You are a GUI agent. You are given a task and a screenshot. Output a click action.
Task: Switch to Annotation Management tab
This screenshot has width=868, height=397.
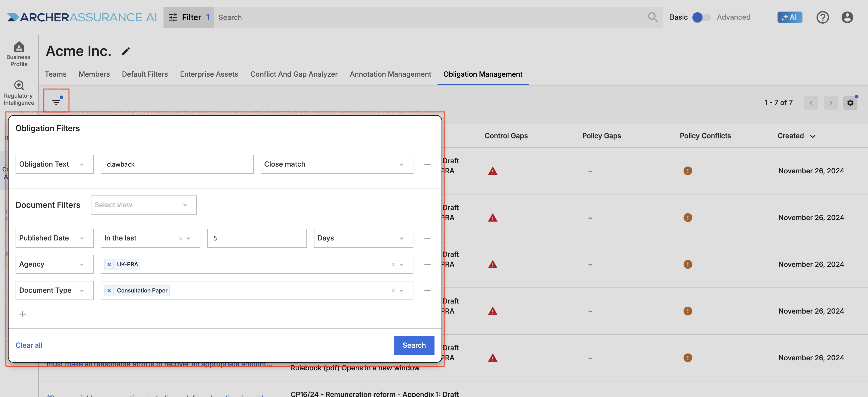[x=390, y=74]
